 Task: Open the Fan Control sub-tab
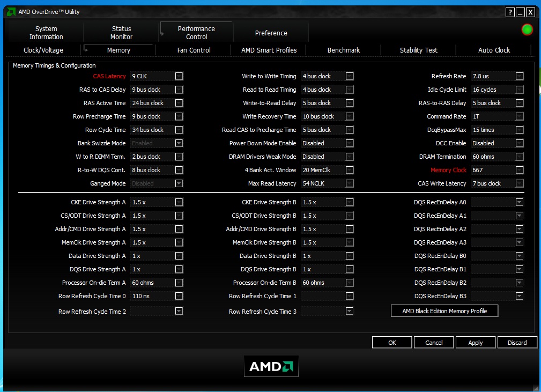[x=194, y=50]
